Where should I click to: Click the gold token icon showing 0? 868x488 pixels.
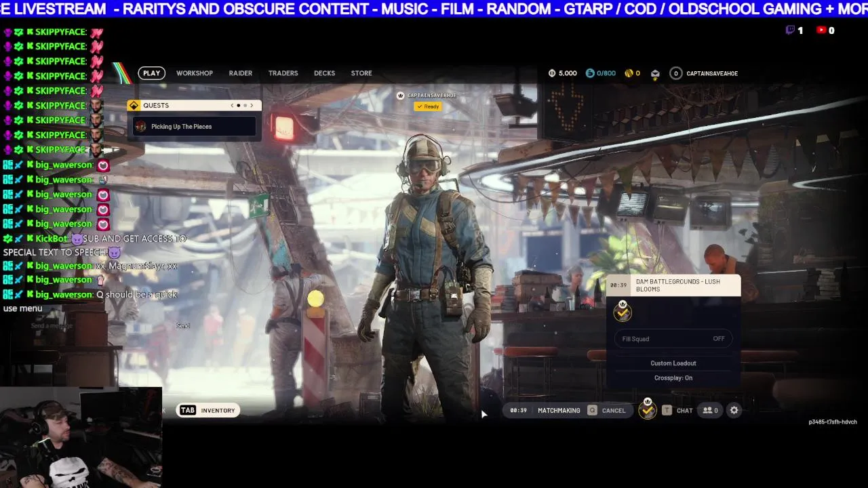[x=629, y=73]
